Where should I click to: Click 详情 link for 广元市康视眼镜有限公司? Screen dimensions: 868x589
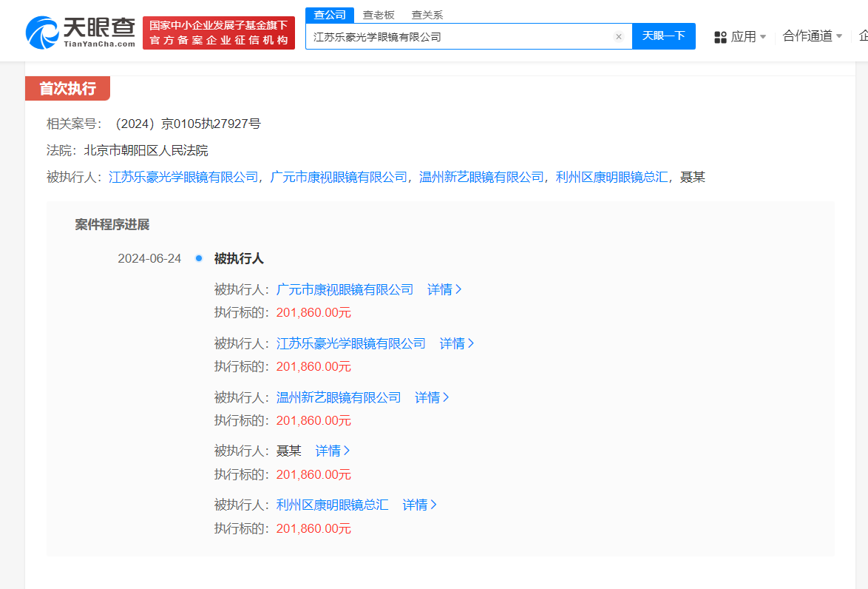444,289
